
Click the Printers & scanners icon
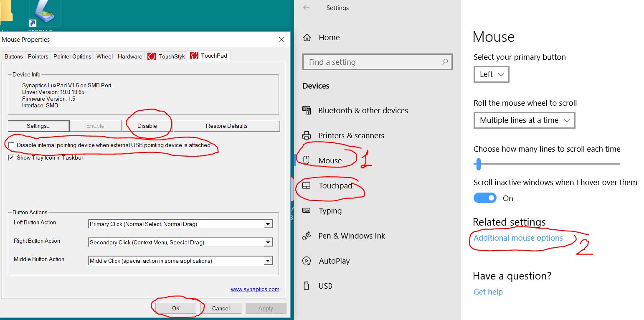(307, 136)
